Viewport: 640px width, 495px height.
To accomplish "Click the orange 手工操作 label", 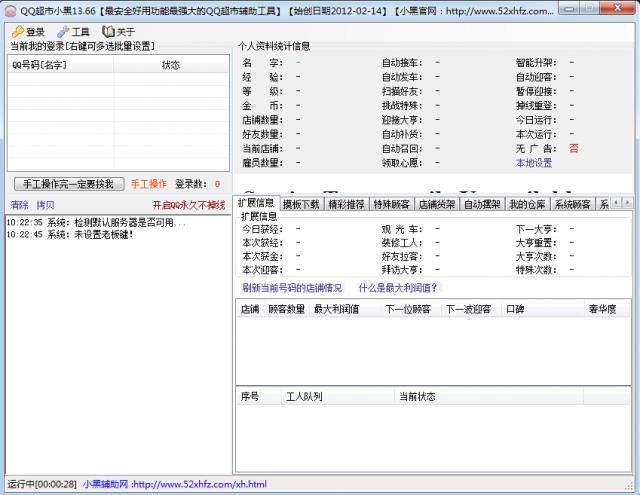I will tap(149, 184).
